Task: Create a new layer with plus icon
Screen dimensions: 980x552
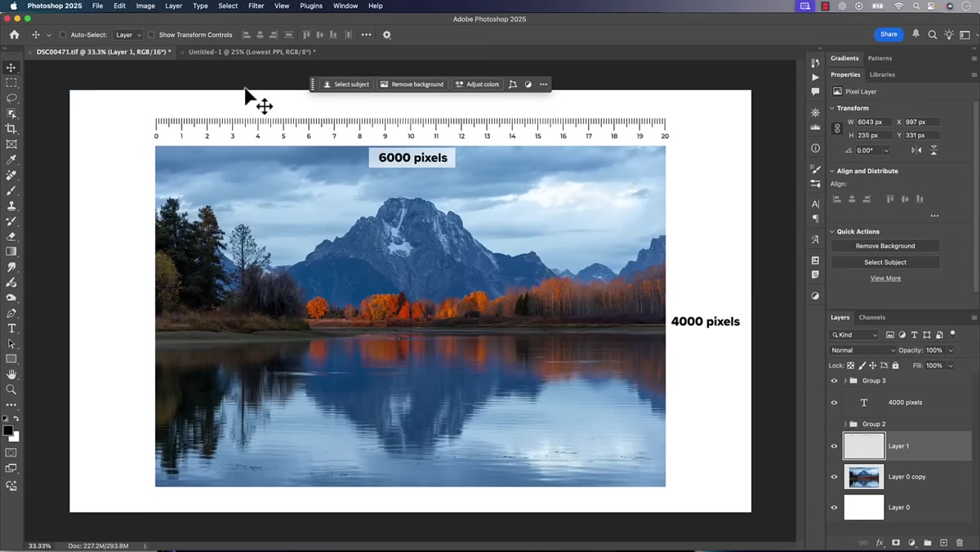Action: pos(943,543)
